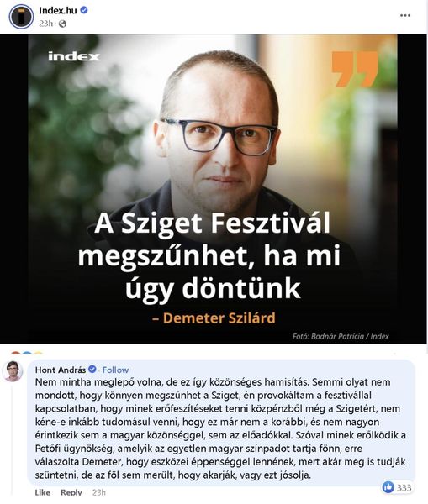Image resolution: width=428 pixels, height=504 pixels.
Task: Click the globe public-visibility icon
Action: coord(62,24)
